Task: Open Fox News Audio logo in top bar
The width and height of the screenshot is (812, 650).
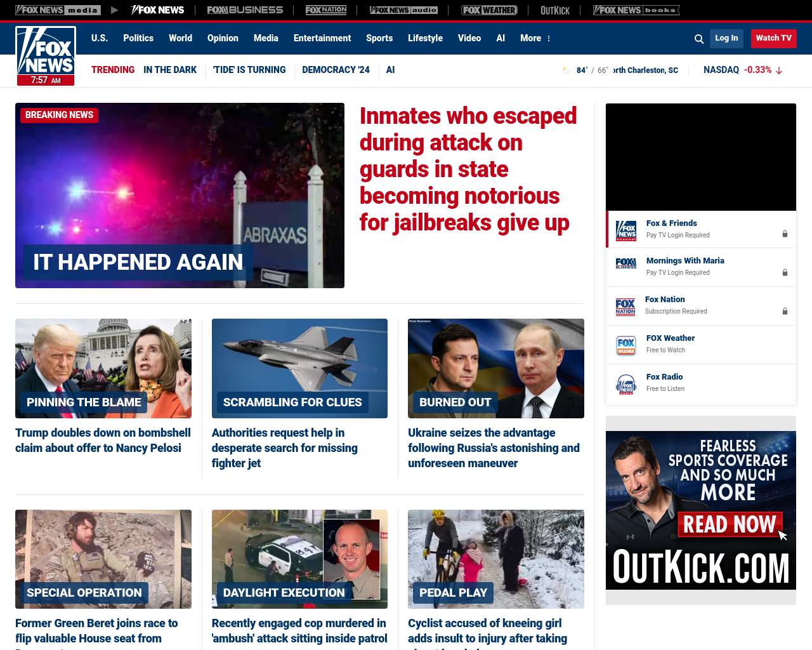Action: [403, 10]
